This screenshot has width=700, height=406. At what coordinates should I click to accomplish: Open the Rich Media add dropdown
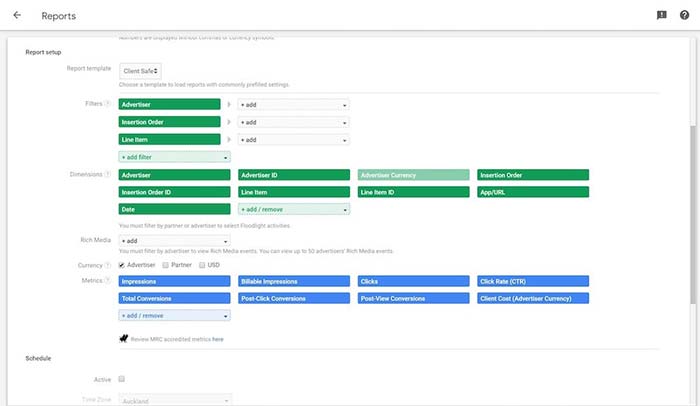pos(175,241)
